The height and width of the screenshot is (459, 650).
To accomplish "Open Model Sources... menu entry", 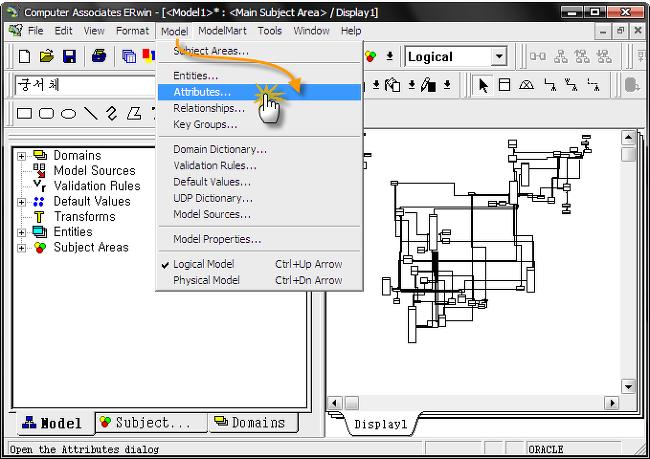I will pyautogui.click(x=259, y=214).
